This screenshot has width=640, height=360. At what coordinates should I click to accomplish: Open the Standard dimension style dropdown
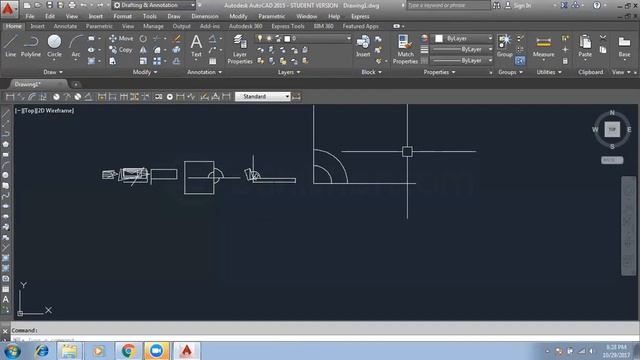[262, 96]
